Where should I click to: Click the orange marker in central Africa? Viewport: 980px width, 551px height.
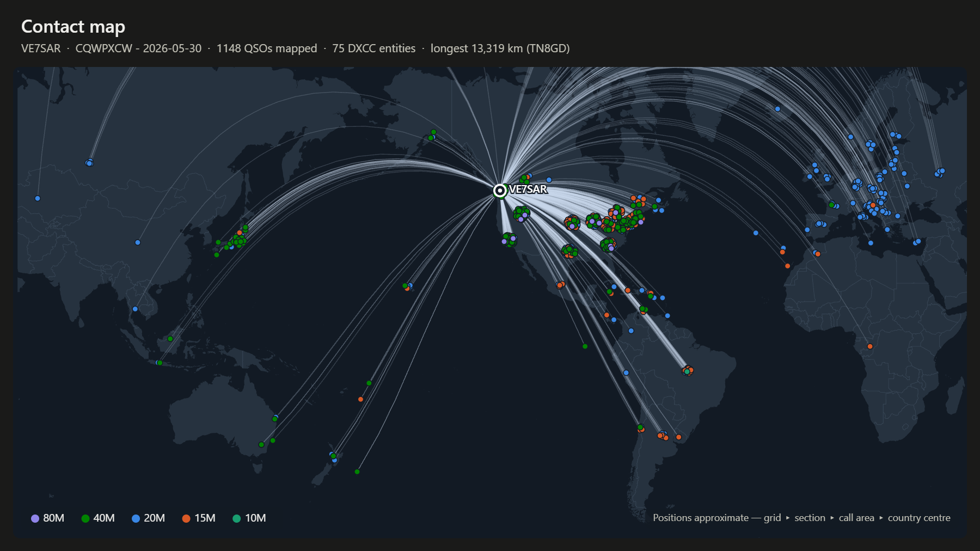(870, 346)
